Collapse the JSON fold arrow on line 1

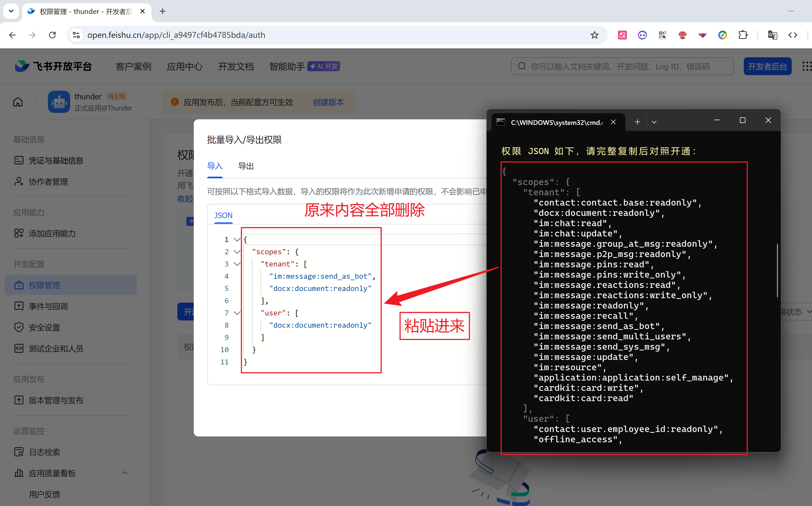[x=237, y=240]
